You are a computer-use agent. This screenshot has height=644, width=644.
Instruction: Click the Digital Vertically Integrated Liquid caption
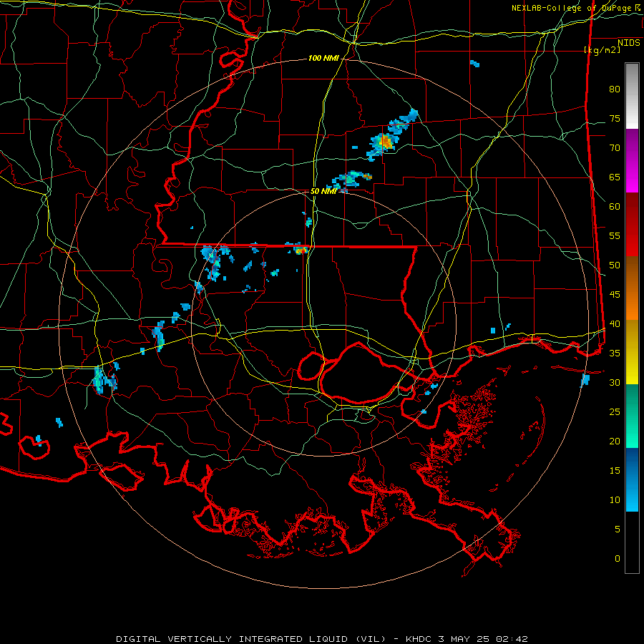321,639
